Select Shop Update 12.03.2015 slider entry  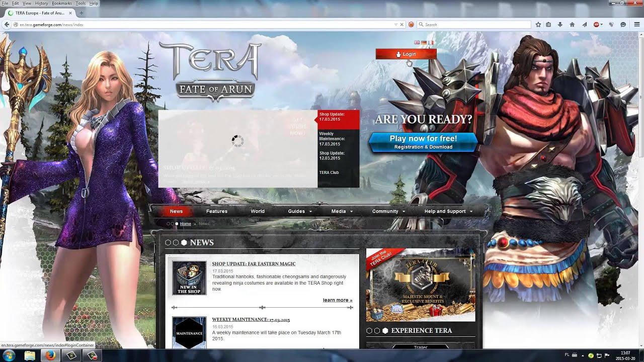click(x=338, y=155)
